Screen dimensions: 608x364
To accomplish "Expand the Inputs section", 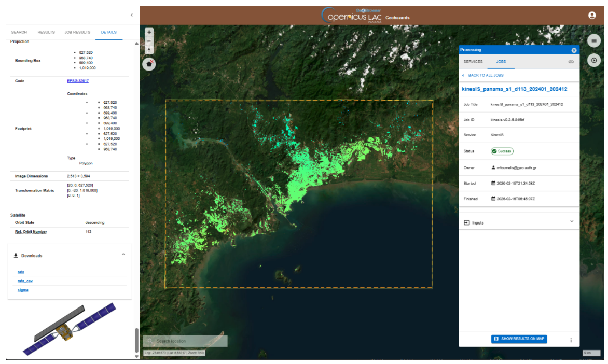I will tap(519, 222).
